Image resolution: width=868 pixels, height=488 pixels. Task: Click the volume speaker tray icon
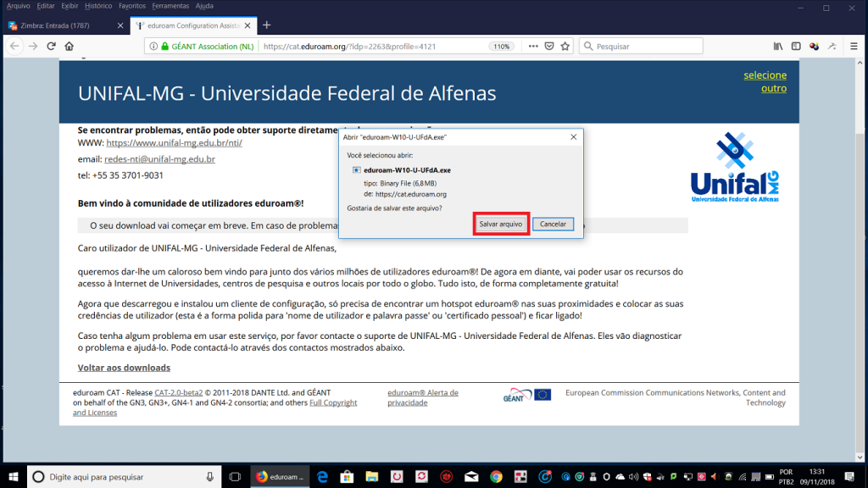tap(633, 476)
